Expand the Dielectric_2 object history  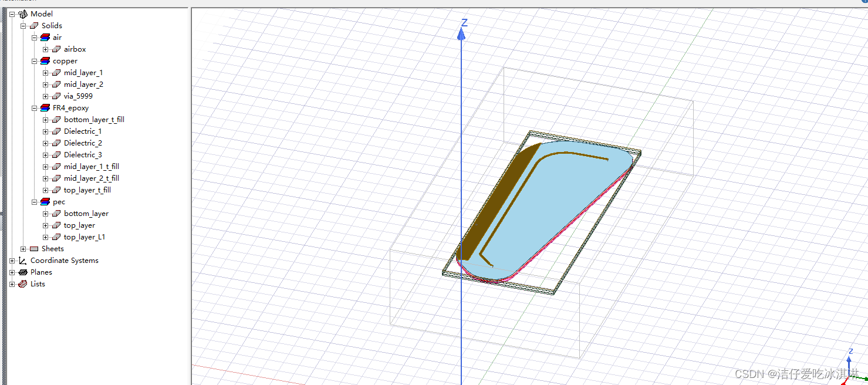point(45,143)
